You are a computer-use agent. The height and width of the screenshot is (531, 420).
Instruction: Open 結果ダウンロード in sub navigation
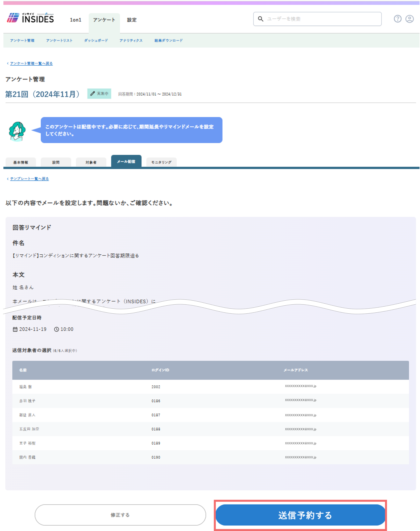click(x=168, y=40)
